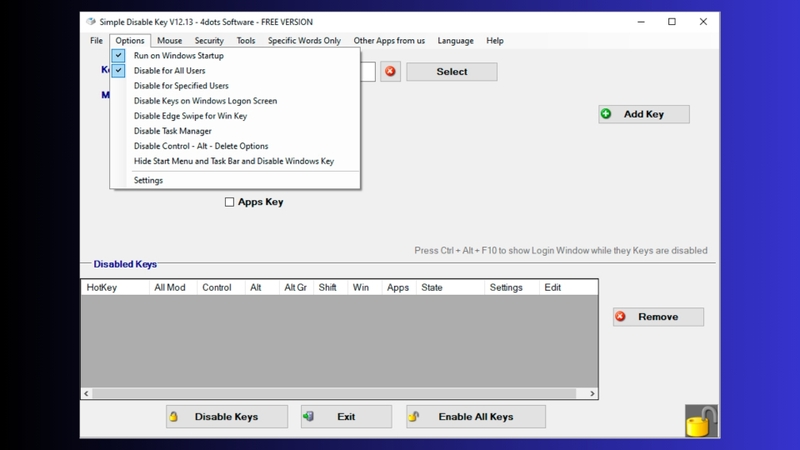This screenshot has height=450, width=800.
Task: Click the Enable All Keys button
Action: point(476,417)
